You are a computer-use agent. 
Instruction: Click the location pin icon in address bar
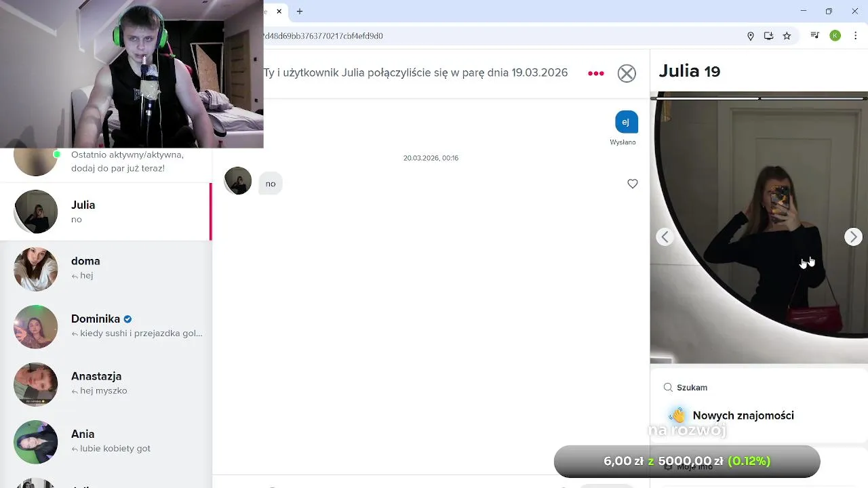pos(751,36)
